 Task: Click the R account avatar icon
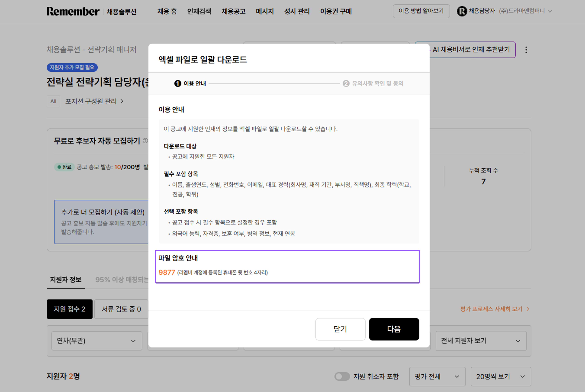coord(462,11)
